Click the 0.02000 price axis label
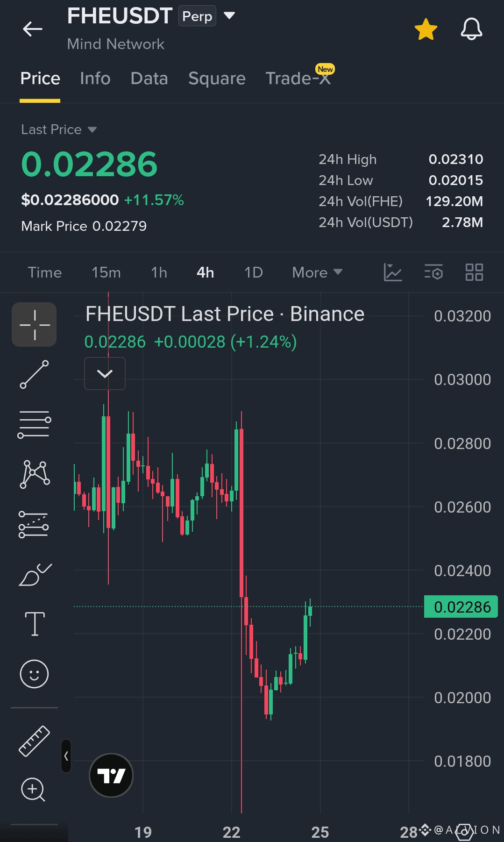This screenshot has height=842, width=504. point(462,698)
